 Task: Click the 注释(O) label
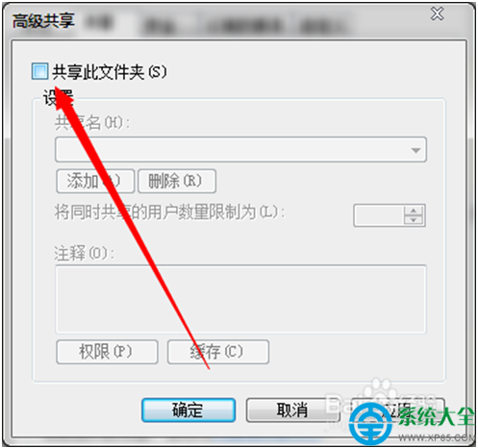(84, 254)
